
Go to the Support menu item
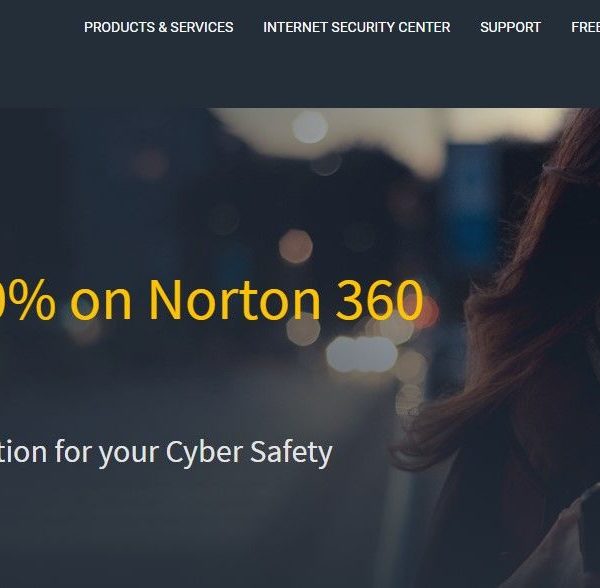coord(510,27)
